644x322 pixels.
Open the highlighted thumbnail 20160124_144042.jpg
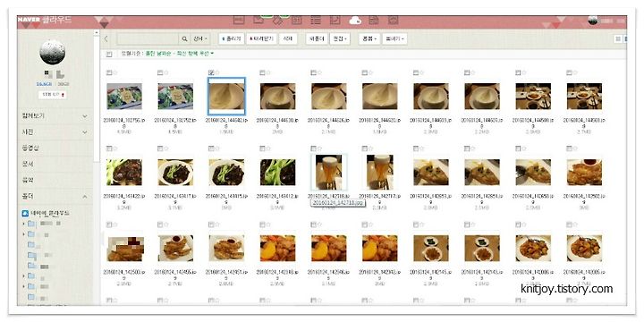click(x=226, y=97)
